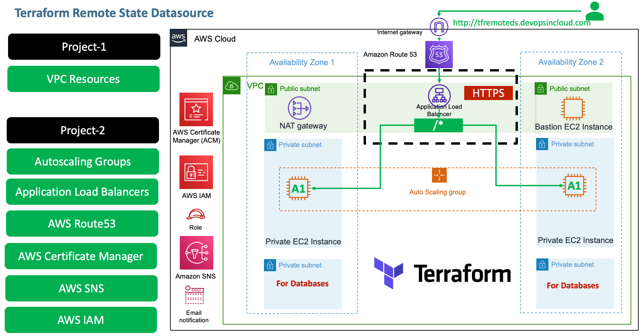The width and height of the screenshot is (644, 336).
Task: Click the A1 instance in Zone 2
Action: 574,185
